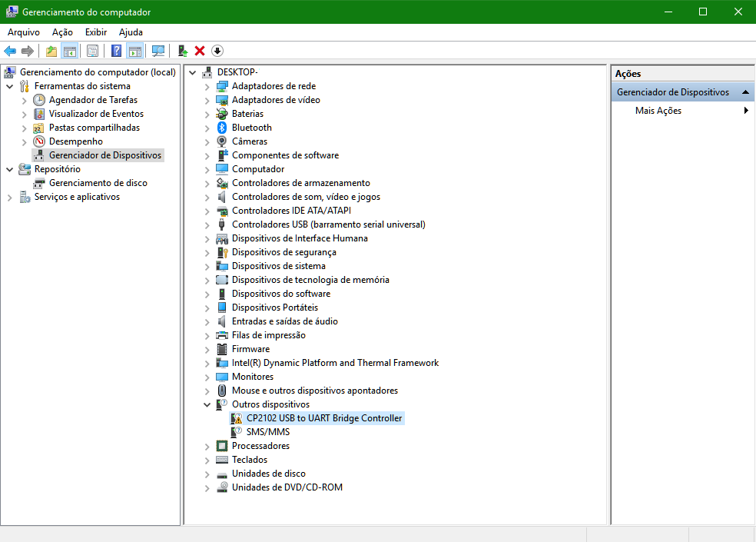This screenshot has height=542, width=756.
Task: Expand Adaptadores de vídeo node
Action: (x=207, y=101)
